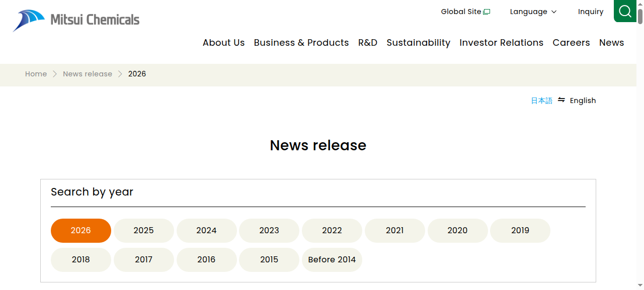Click the 2026 breadcrumb text
This screenshot has height=290, width=644.
pyautogui.click(x=137, y=74)
